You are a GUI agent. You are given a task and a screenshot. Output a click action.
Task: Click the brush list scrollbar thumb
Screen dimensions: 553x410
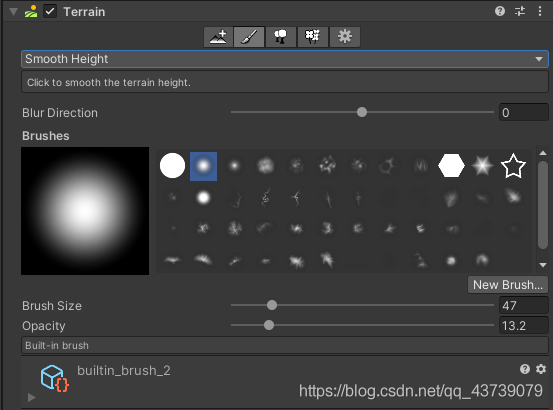(543, 205)
